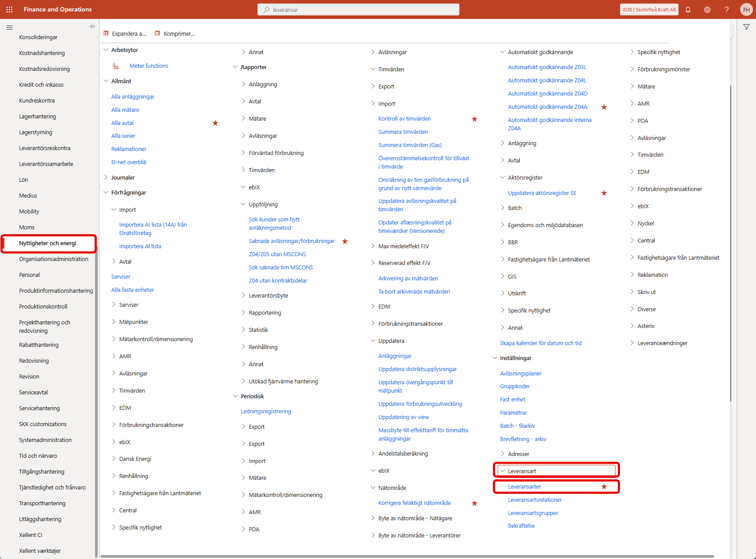Open the Leveransarter link
The height and width of the screenshot is (559, 756).
coord(524,486)
